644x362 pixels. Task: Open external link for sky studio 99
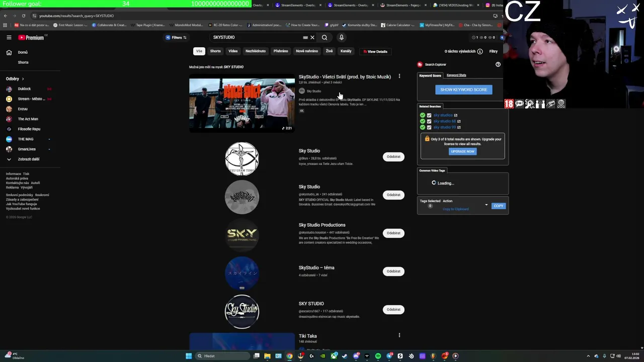pyautogui.click(x=459, y=127)
